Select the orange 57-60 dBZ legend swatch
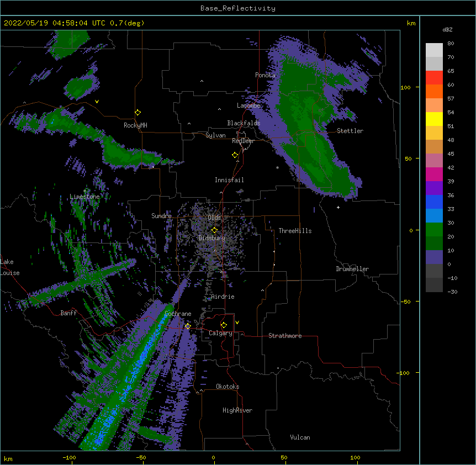Screen dimensions: 476x465 coord(434,92)
